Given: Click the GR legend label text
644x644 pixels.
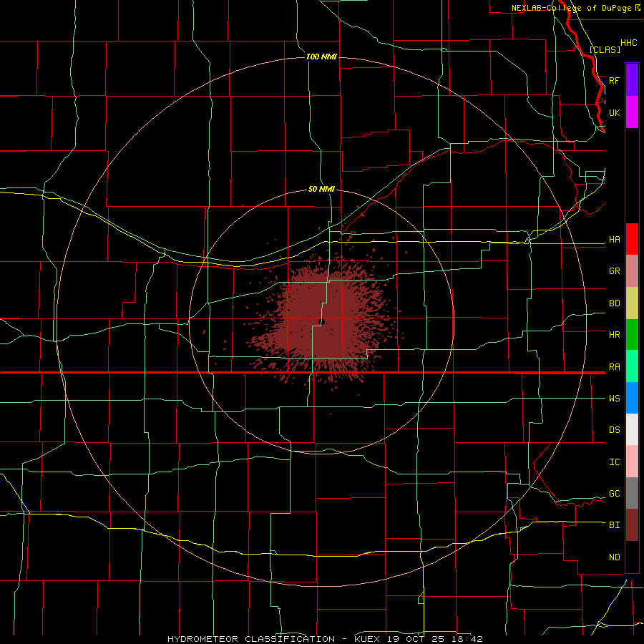Looking at the screenshot, I should coord(614,271).
